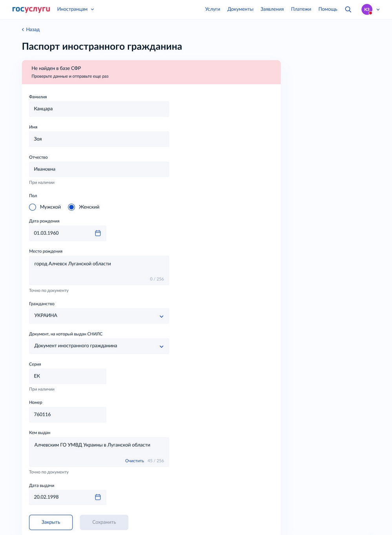This screenshot has height=535, width=392.
Task: Open the КЗ profile avatar
Action: (x=367, y=9)
